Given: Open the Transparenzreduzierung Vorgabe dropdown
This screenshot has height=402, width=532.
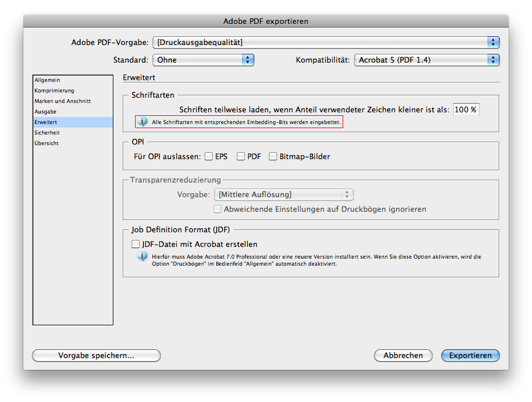Looking at the screenshot, I should (x=284, y=194).
